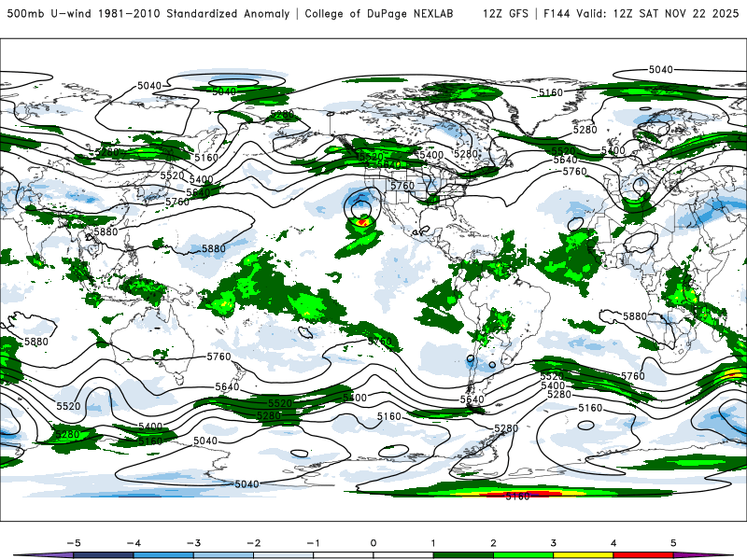Click the 1 colorbar tick label
Image resolution: width=747 pixels, height=560 pixels.
[433, 543]
